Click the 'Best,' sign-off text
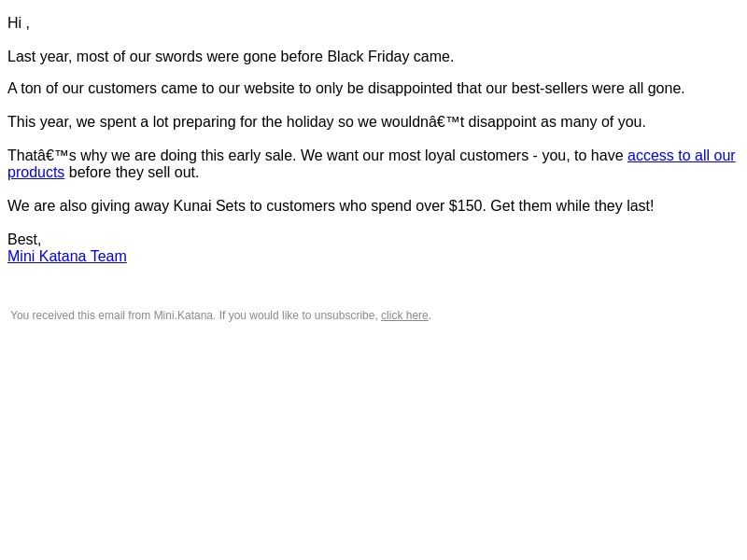The image size is (747, 560). click(24, 240)
